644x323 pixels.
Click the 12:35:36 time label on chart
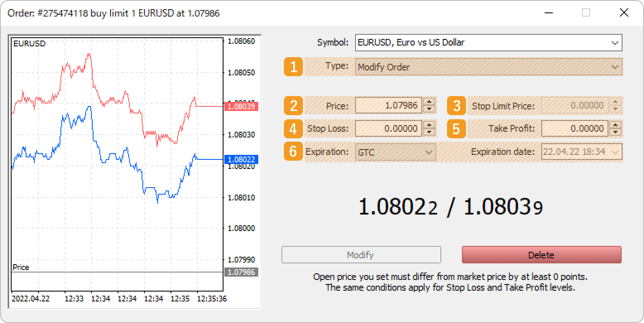(211, 299)
